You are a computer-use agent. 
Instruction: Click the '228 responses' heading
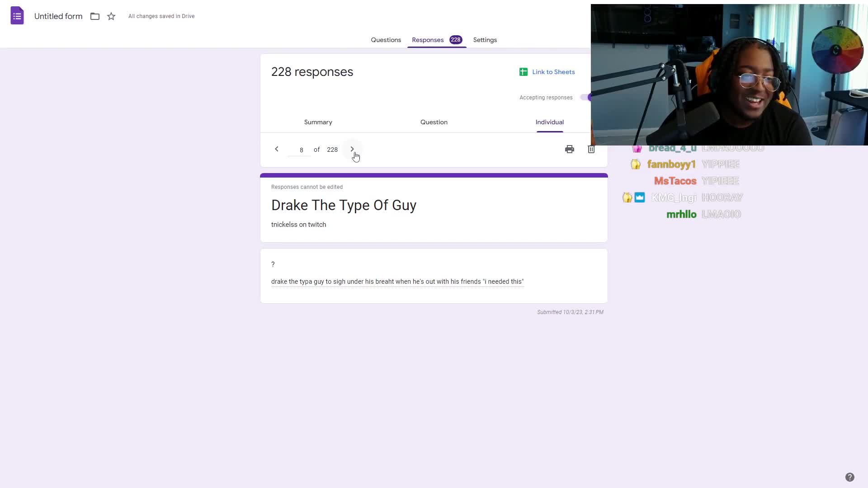312,72
